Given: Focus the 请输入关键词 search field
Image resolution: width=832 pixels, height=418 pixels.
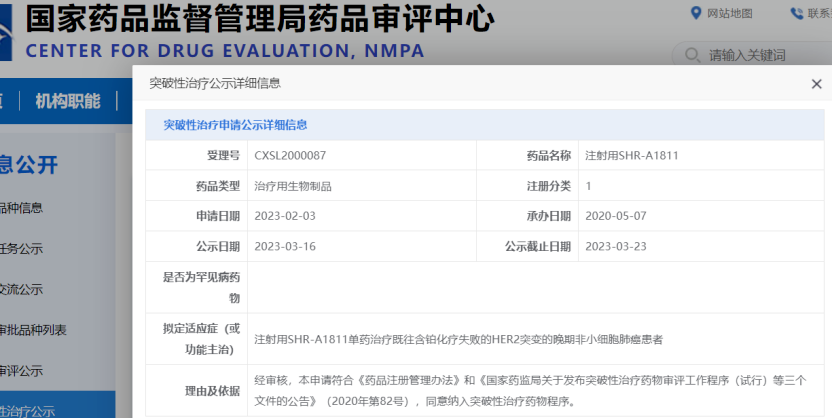Looking at the screenshot, I should [x=753, y=55].
